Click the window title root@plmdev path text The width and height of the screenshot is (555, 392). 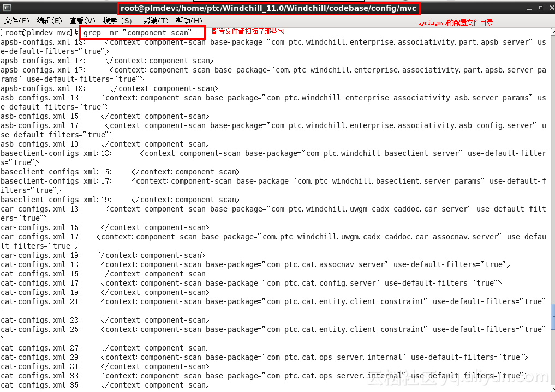click(x=268, y=8)
